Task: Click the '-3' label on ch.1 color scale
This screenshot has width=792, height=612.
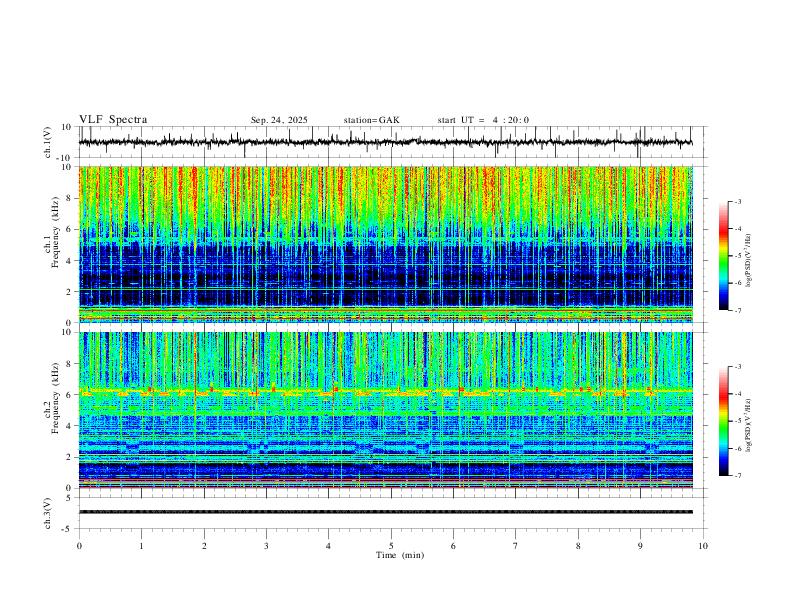Action: coord(737,201)
